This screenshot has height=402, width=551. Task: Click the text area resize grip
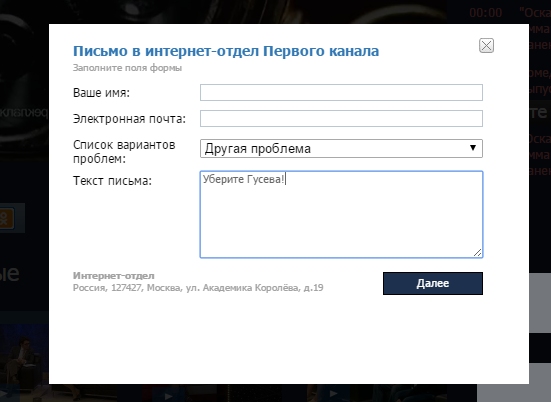click(x=478, y=253)
